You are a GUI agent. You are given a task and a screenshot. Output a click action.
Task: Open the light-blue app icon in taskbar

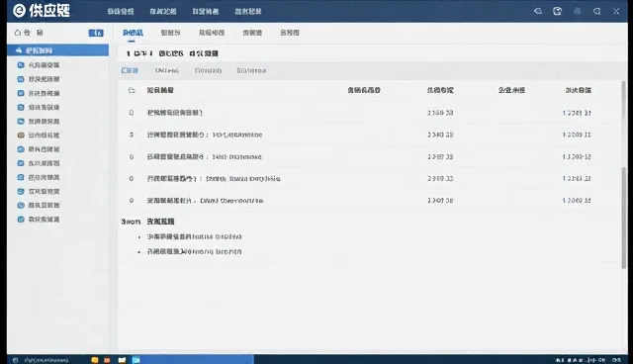click(136, 360)
